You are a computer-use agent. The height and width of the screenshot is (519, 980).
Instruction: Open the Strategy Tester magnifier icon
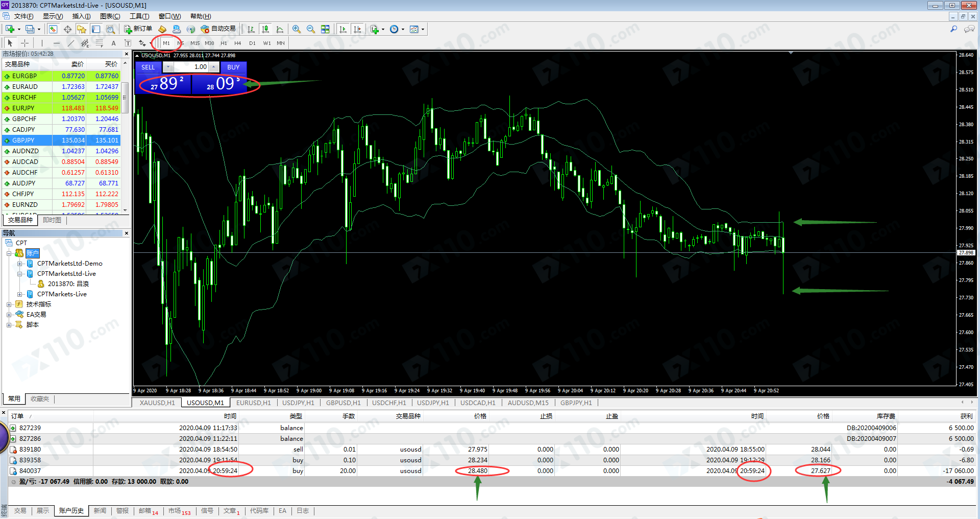[x=110, y=29]
